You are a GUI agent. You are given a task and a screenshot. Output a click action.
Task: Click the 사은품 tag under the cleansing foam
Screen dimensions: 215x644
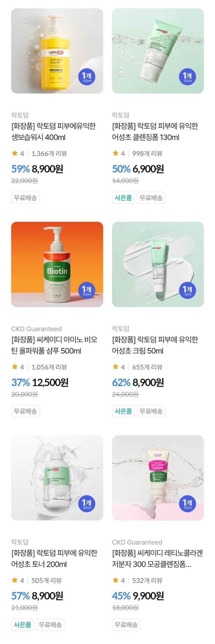(x=123, y=198)
